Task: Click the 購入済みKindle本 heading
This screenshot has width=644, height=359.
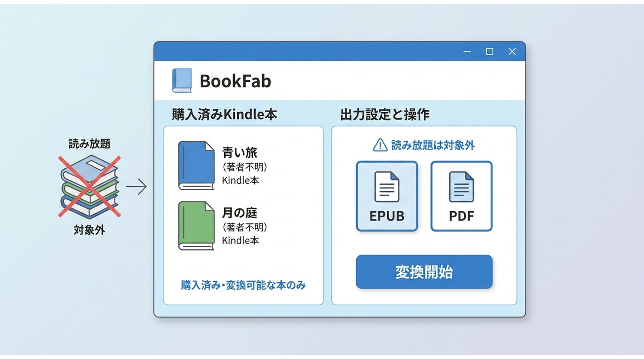Action: (x=224, y=115)
